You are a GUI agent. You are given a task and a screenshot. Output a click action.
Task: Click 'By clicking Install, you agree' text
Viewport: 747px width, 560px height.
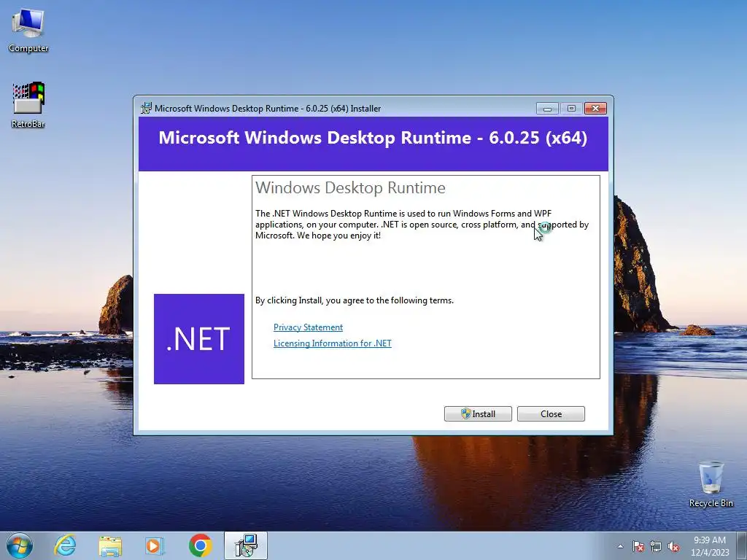[x=355, y=300]
